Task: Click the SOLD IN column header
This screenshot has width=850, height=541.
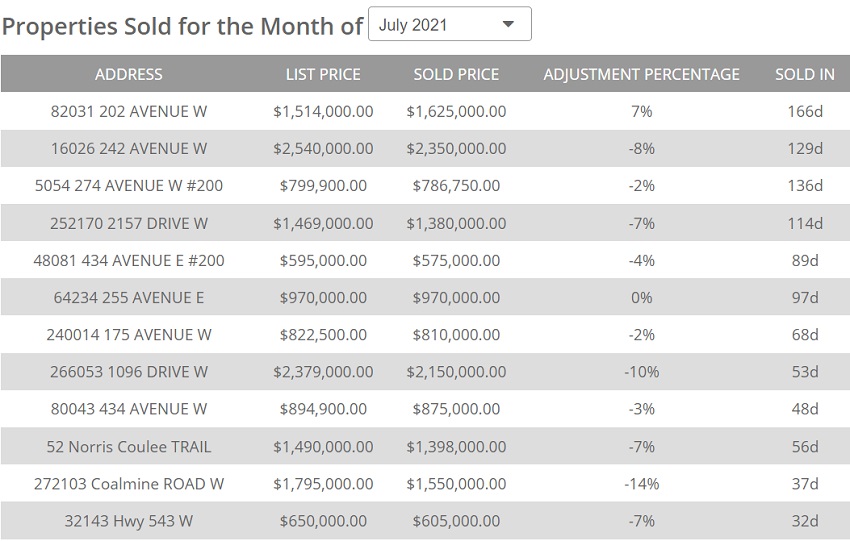Action: click(804, 74)
